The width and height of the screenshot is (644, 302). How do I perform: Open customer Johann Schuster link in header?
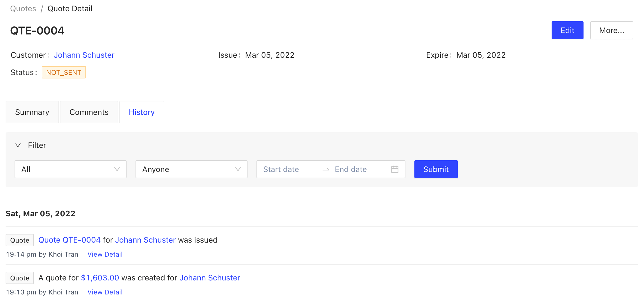(84, 55)
